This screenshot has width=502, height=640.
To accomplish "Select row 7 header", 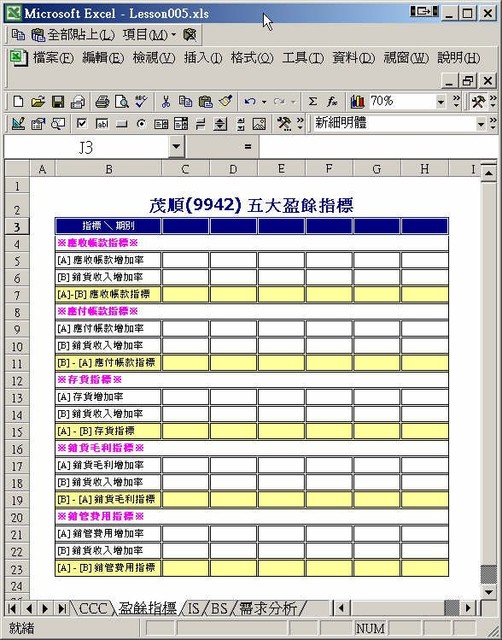I will 17,295.
